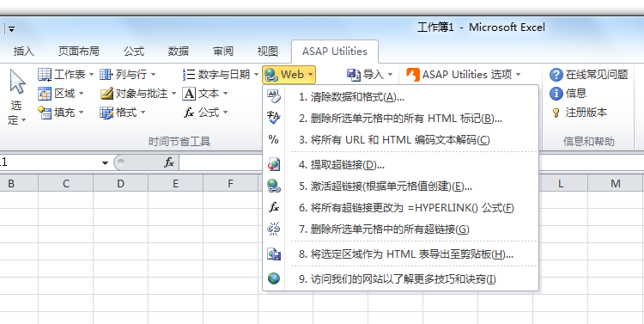Select column D header
644x324 pixels.
click(x=120, y=183)
